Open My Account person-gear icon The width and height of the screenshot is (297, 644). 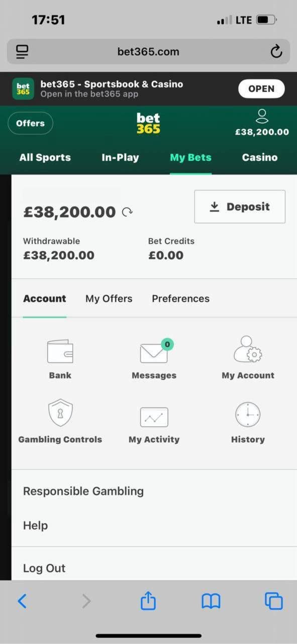tap(248, 350)
